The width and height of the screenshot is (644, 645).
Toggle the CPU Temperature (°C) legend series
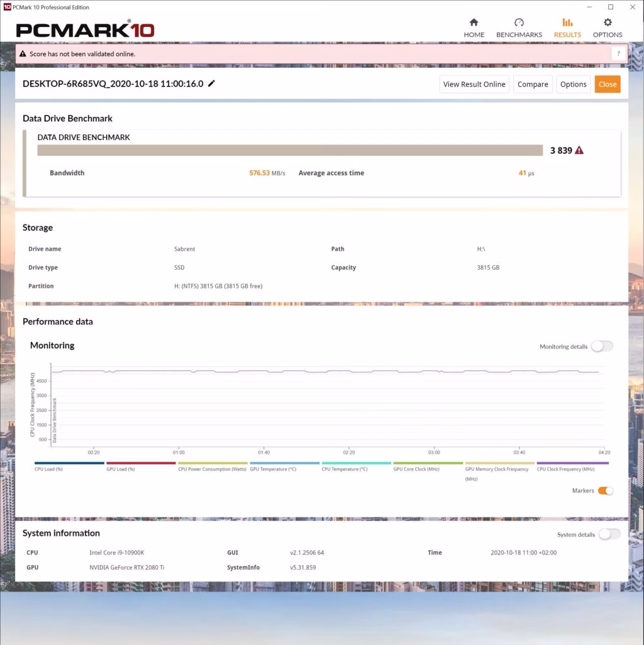coord(356,466)
